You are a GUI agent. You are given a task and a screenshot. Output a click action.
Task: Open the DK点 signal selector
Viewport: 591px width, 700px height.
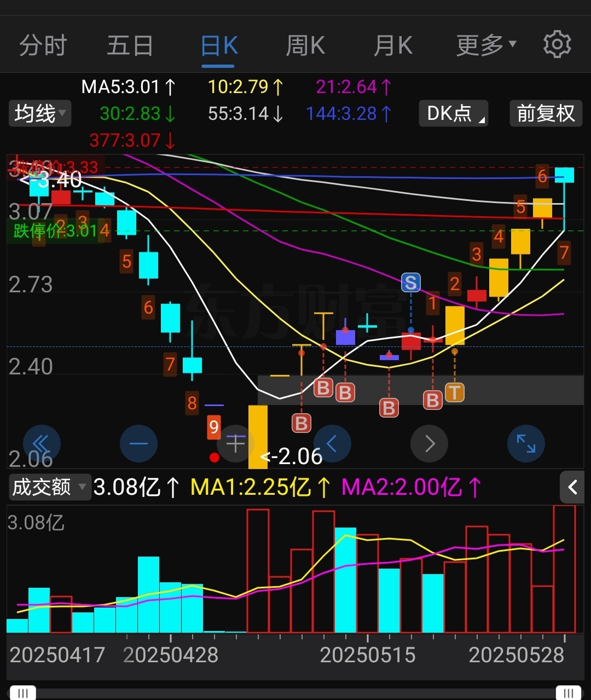click(454, 113)
